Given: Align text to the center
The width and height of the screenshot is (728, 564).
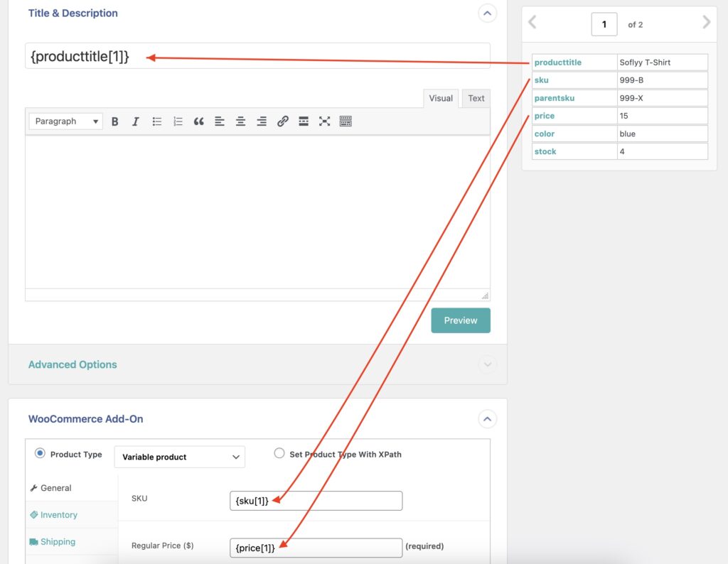Looking at the screenshot, I should pyautogui.click(x=240, y=121).
